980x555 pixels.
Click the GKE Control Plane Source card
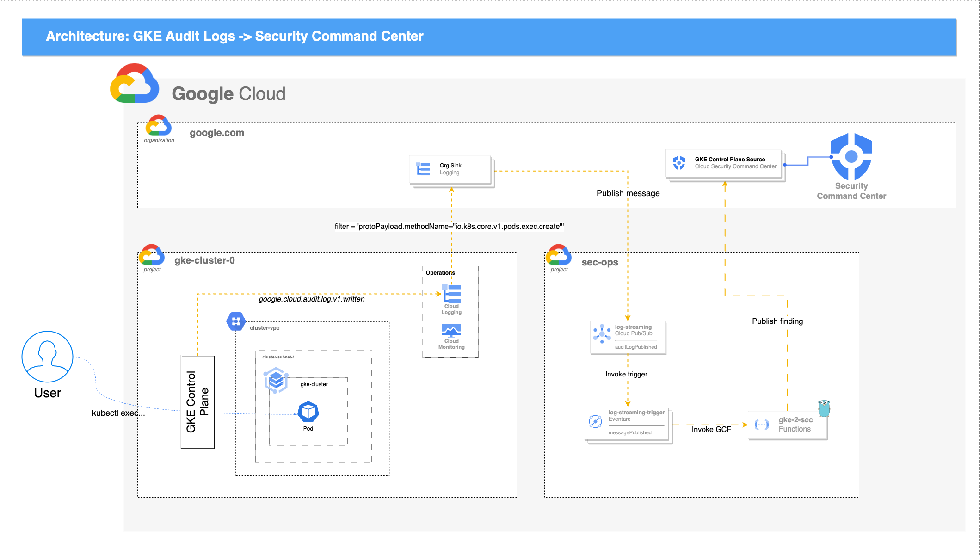(723, 163)
